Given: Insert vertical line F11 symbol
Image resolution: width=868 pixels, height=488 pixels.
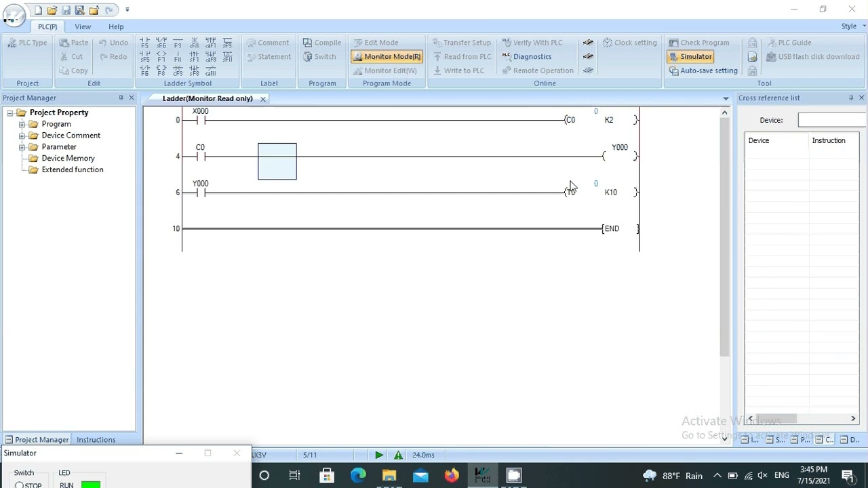Looking at the screenshot, I should [x=178, y=57].
